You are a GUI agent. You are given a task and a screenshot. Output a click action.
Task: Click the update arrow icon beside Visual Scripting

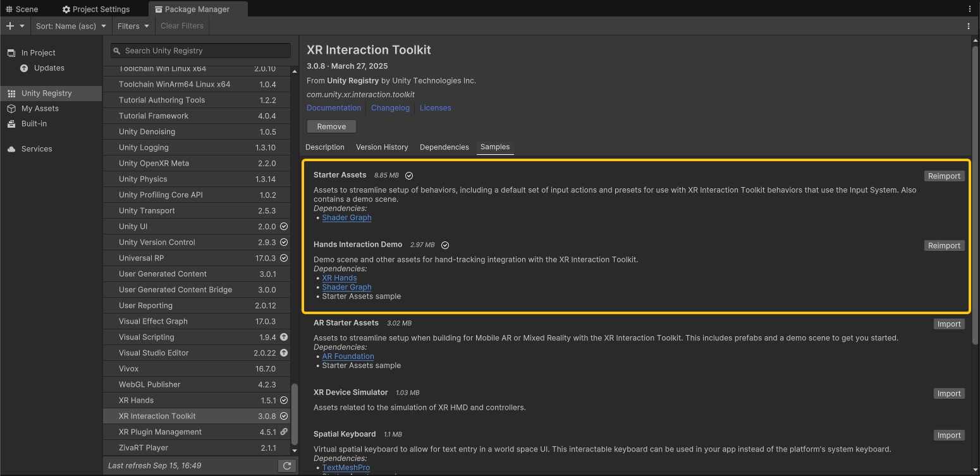[x=284, y=337]
